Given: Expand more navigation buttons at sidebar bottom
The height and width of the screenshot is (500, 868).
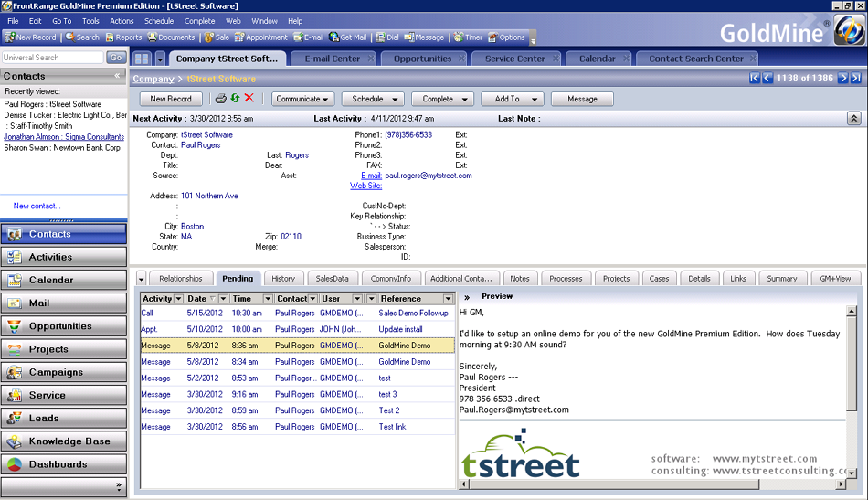Looking at the screenshot, I should click(x=119, y=486).
